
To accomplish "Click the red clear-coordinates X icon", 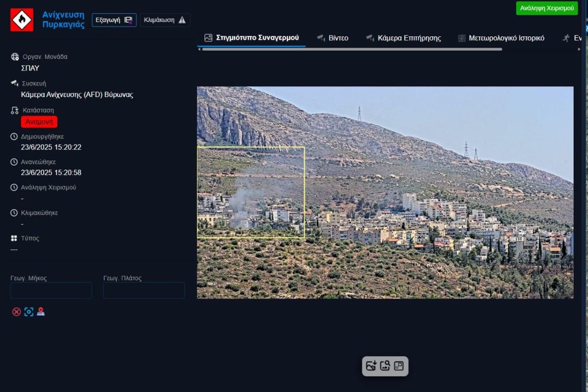I will tap(17, 312).
